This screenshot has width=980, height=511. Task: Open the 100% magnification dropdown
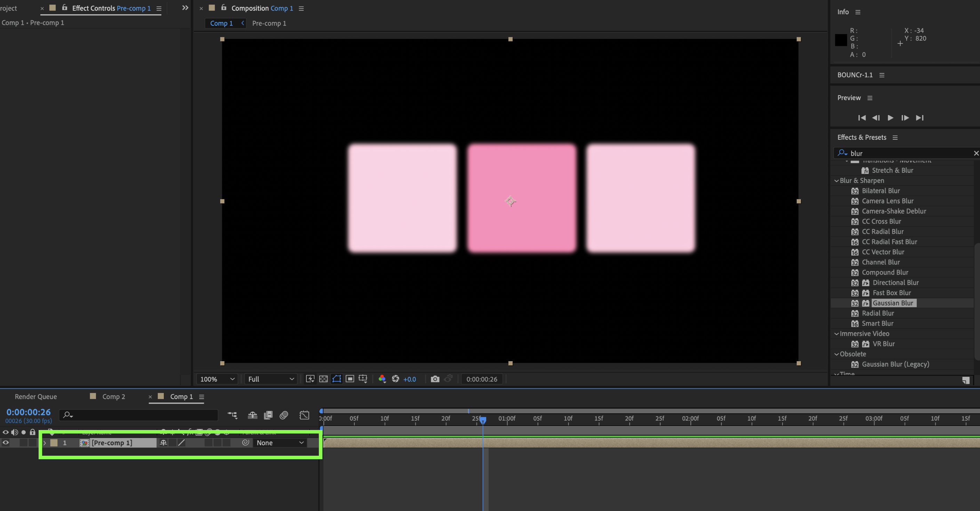[x=217, y=379]
